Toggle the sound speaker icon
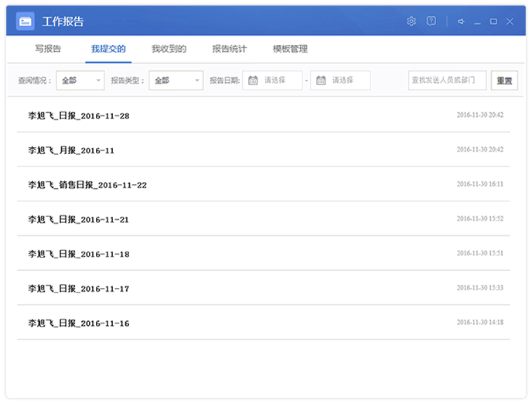 click(x=461, y=22)
